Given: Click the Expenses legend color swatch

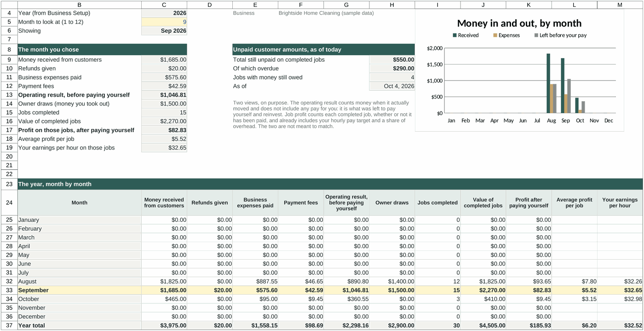Looking at the screenshot, I should click(495, 35).
